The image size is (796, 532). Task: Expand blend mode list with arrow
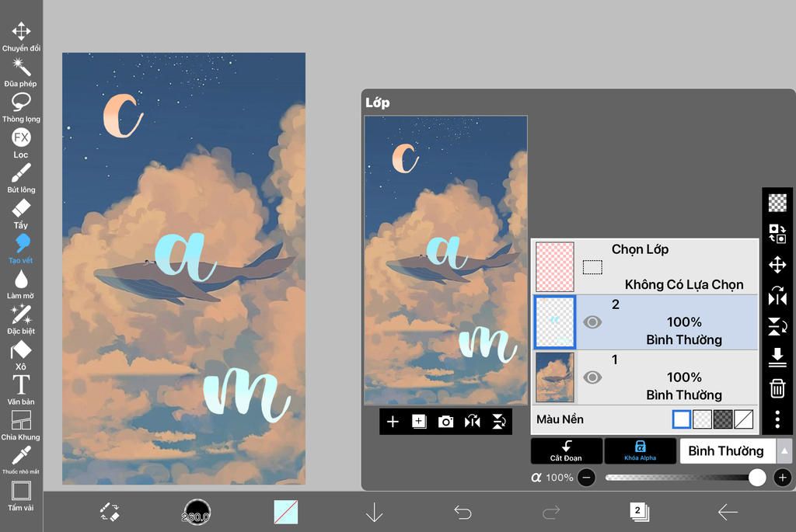[784, 451]
